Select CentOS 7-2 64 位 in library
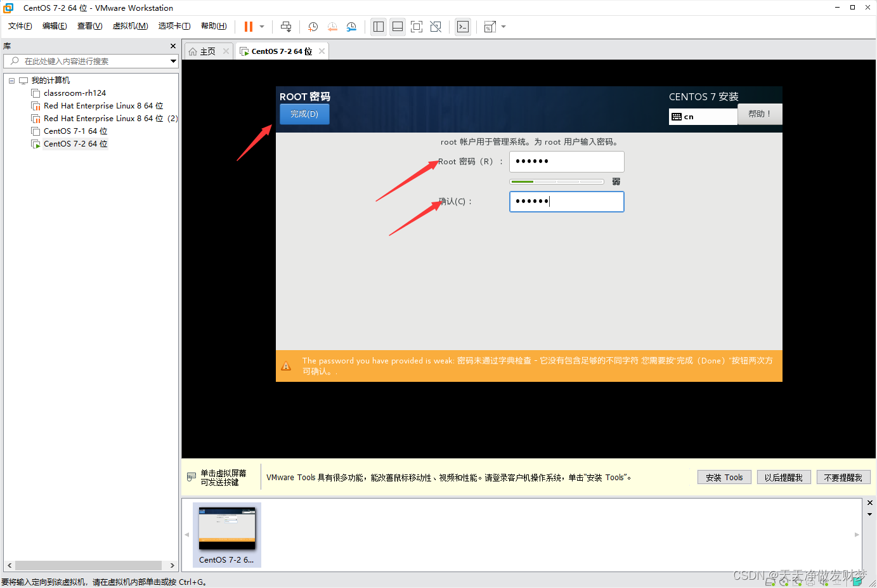This screenshot has width=877, height=588. pos(75,144)
